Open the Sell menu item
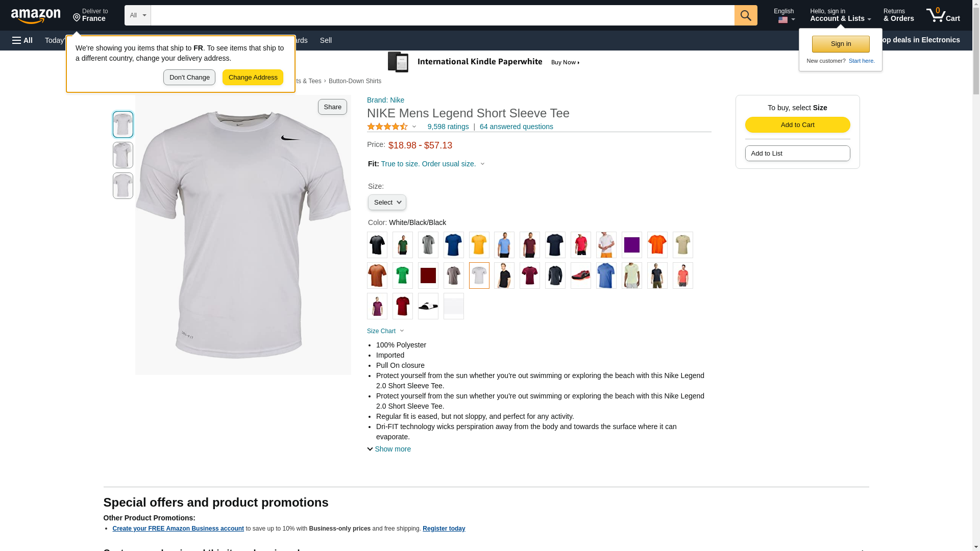Viewport: 980px width, 551px height. (326, 40)
